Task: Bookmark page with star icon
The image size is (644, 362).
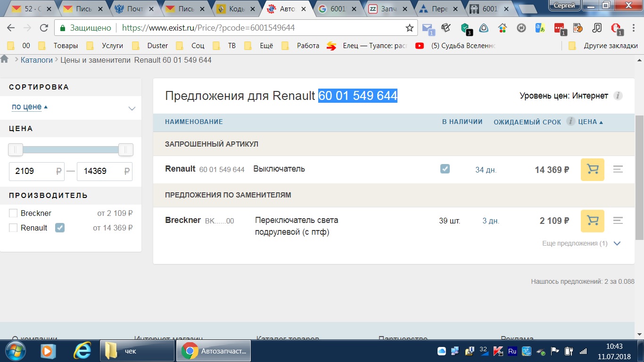Action: pos(410,28)
